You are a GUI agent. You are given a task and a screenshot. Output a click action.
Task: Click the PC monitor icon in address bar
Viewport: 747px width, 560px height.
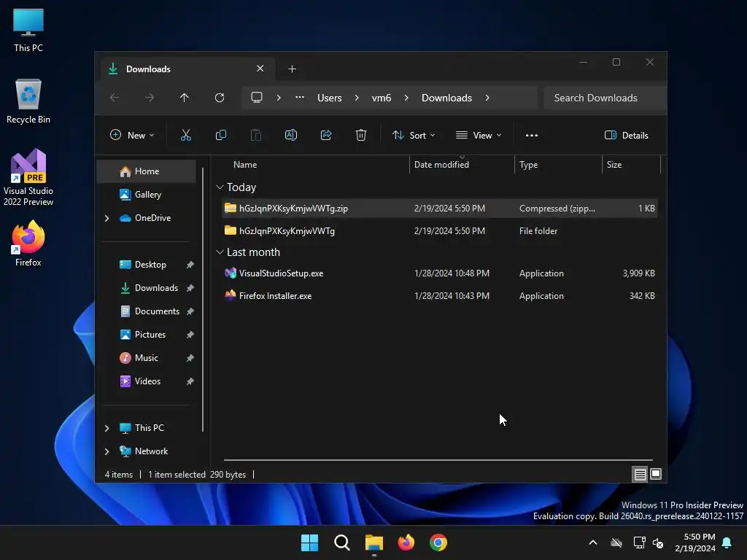pos(257,98)
